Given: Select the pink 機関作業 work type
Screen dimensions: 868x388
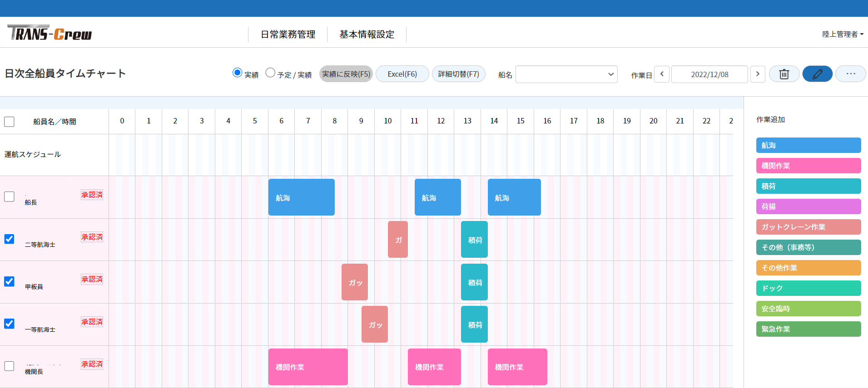Looking at the screenshot, I should pos(808,166).
